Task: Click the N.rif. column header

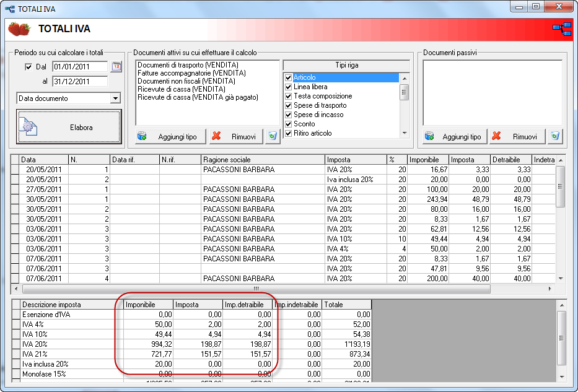Action: pyautogui.click(x=180, y=160)
